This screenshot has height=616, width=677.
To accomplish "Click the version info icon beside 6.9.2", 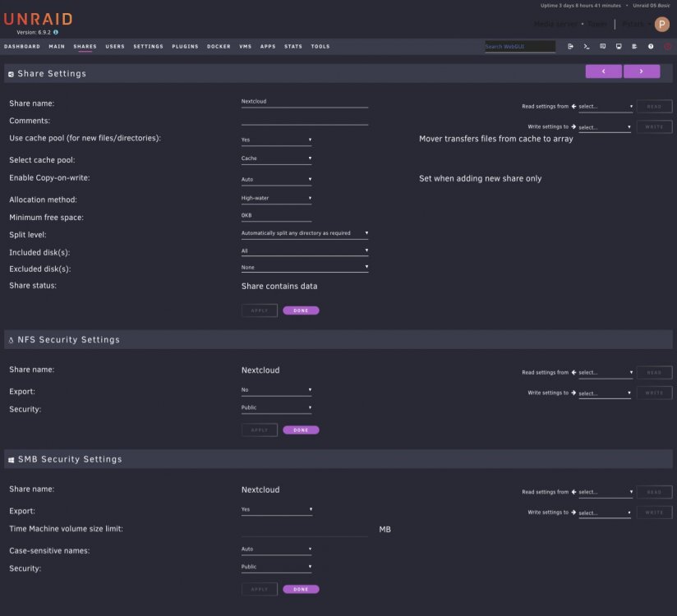I will 56,32.
